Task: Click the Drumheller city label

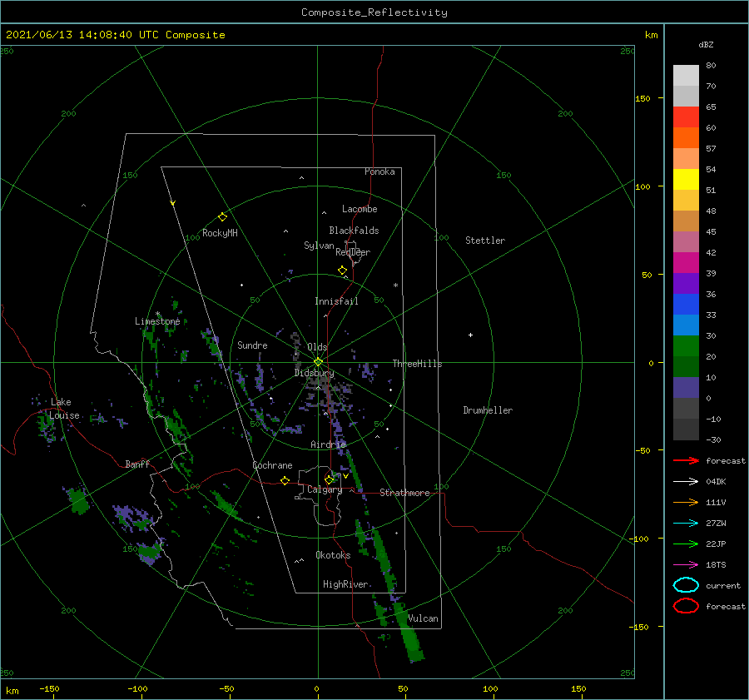Action: click(488, 410)
